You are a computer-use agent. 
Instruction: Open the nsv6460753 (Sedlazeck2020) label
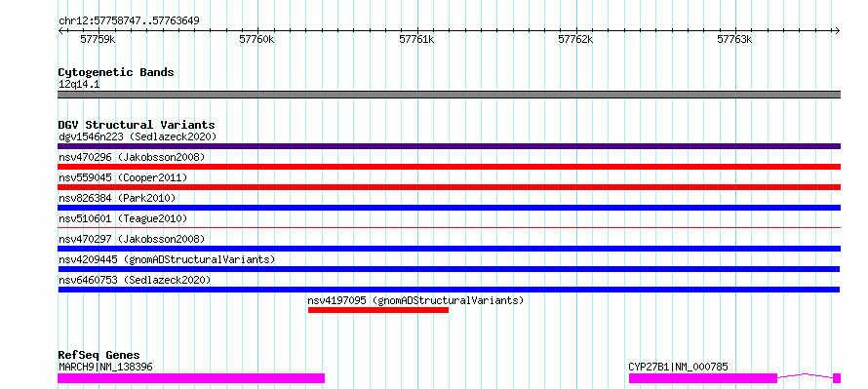[135, 280]
